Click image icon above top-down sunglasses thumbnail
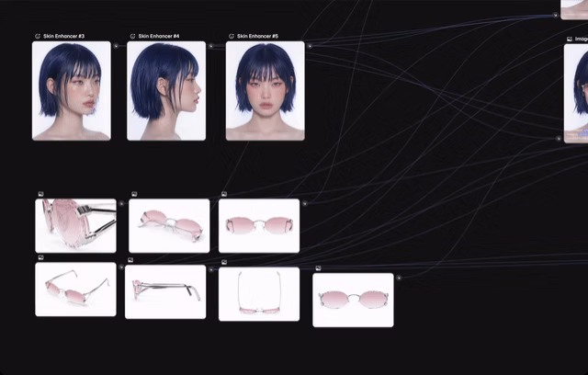 click(224, 262)
